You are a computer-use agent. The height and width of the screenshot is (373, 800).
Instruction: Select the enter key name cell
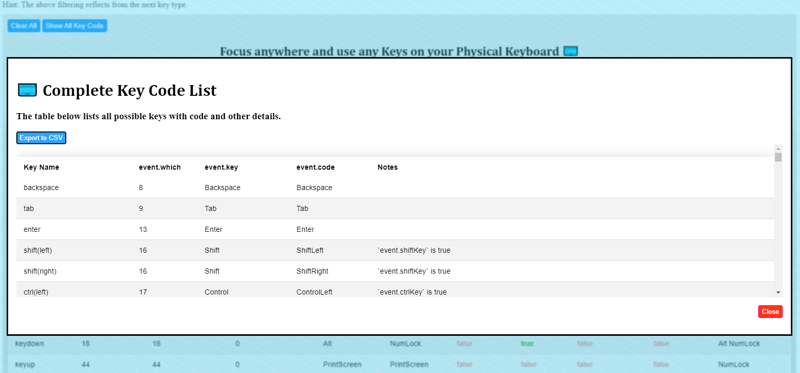31,230
